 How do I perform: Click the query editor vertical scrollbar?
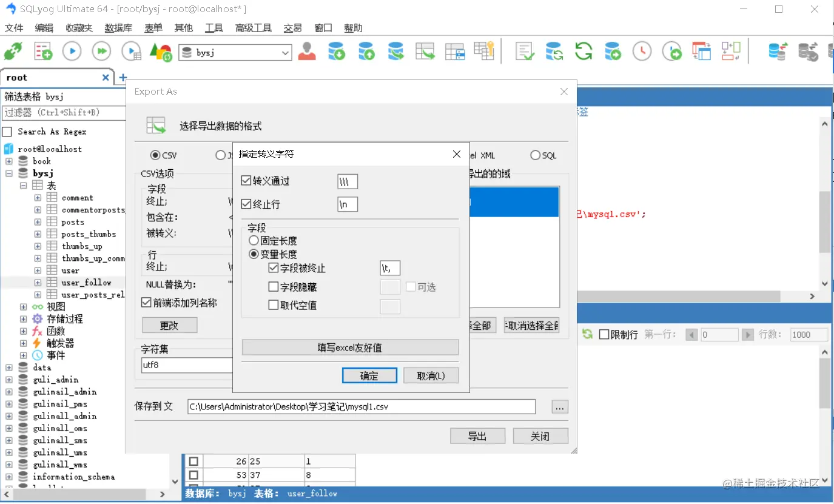825,221
